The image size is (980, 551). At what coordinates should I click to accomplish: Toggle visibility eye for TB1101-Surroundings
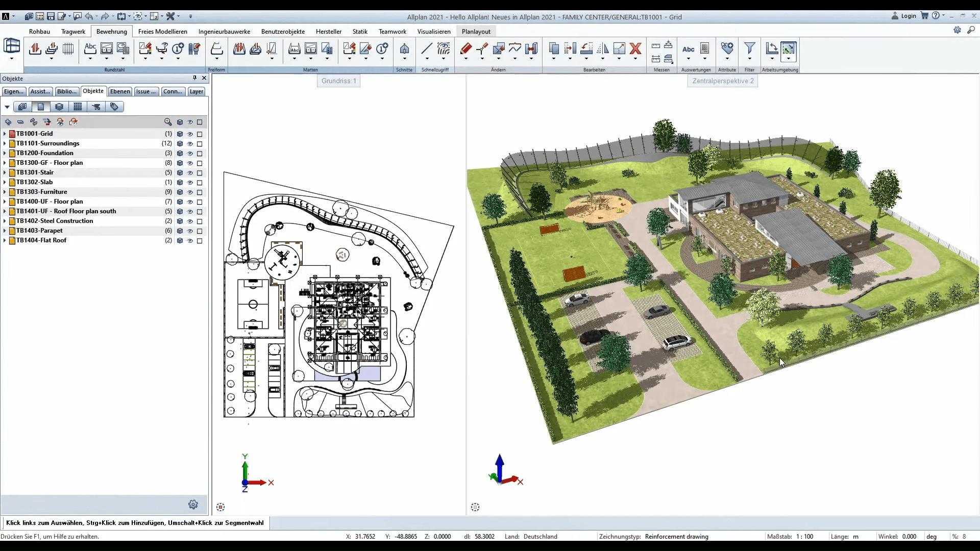[190, 144]
